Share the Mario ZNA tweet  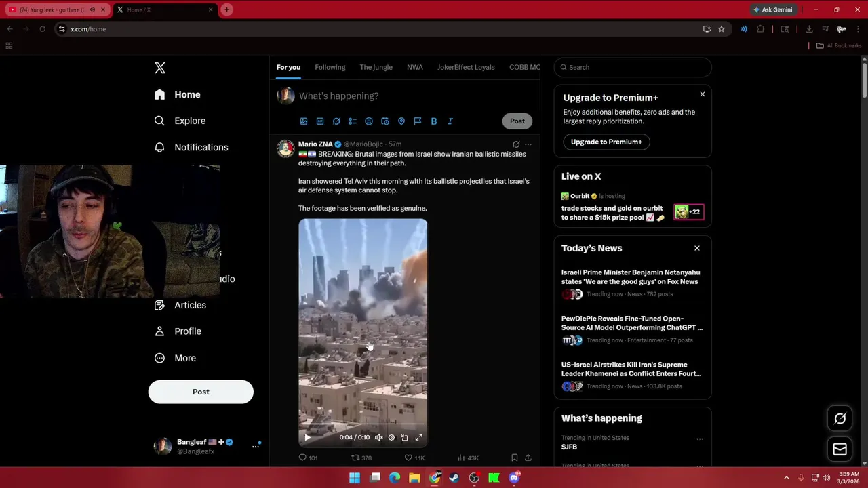(528, 458)
